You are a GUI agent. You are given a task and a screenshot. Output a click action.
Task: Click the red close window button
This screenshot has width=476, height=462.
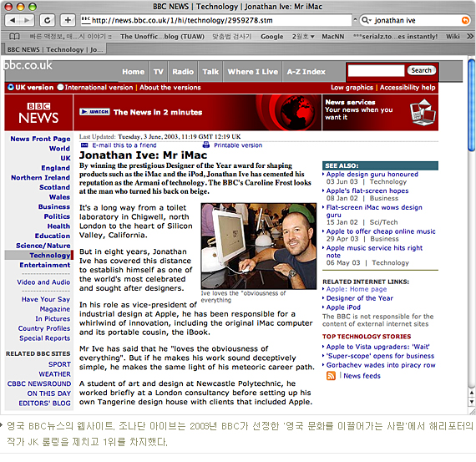click(9, 7)
